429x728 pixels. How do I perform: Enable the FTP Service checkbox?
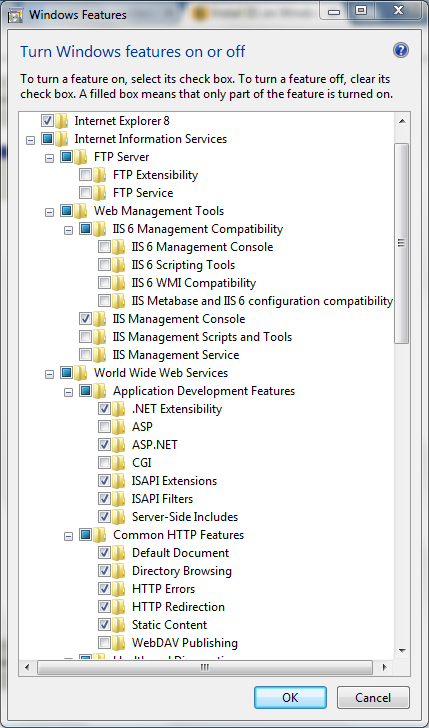[85, 193]
